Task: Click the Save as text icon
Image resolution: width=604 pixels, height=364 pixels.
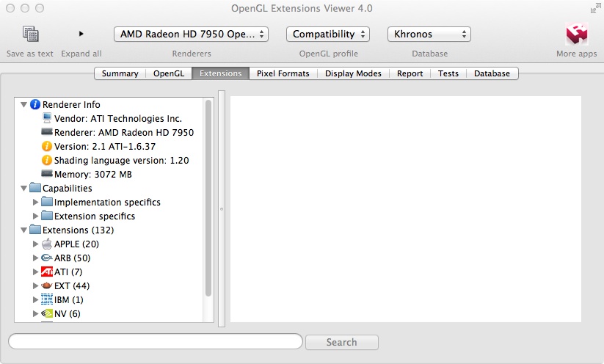Action: click(30, 34)
